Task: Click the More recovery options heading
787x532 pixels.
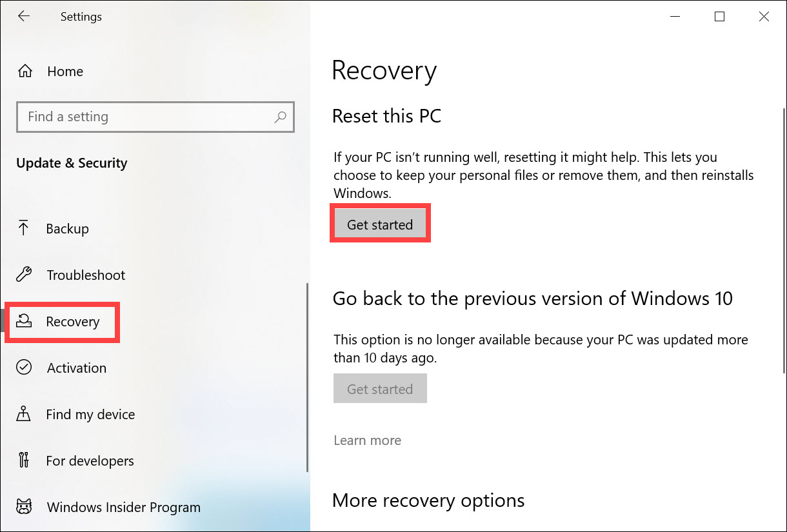Action: tap(428, 500)
